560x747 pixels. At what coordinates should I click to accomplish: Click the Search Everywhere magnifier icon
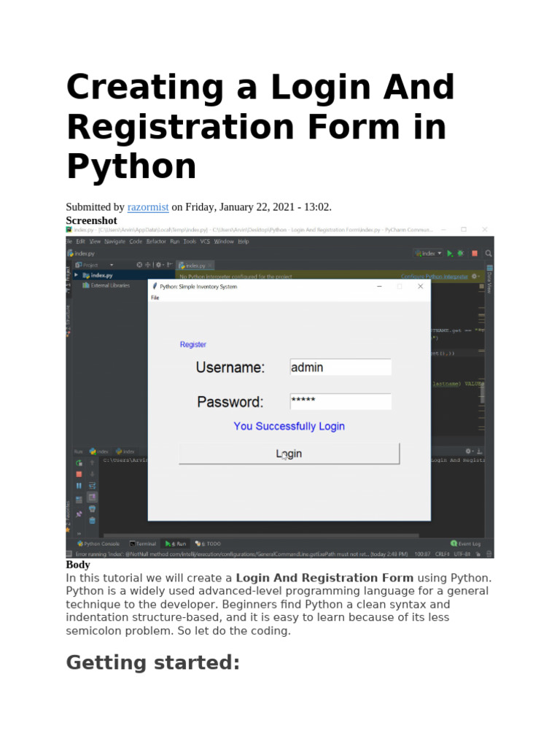[x=488, y=253]
